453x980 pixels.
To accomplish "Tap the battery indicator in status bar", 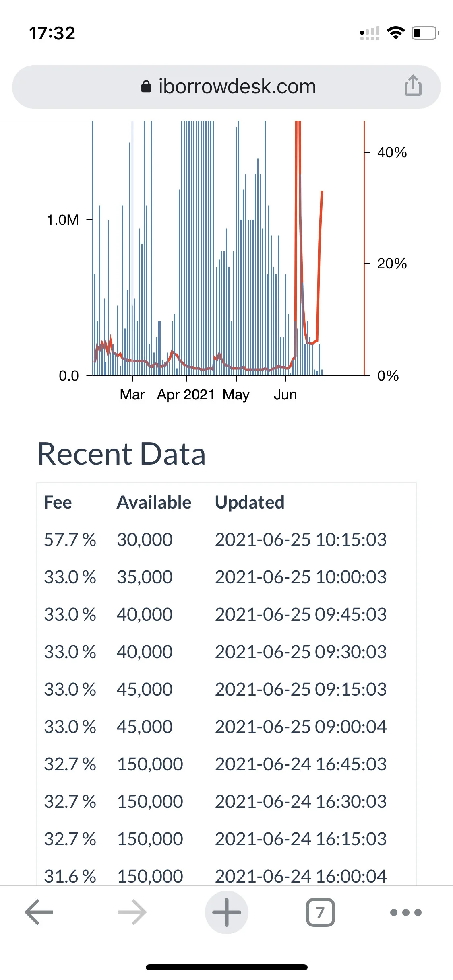I will point(425,33).
